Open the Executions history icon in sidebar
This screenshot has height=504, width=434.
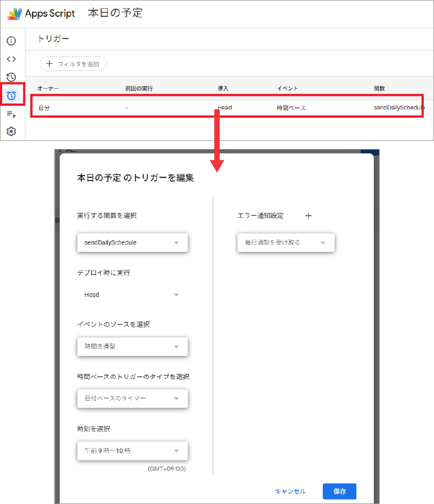point(11,77)
